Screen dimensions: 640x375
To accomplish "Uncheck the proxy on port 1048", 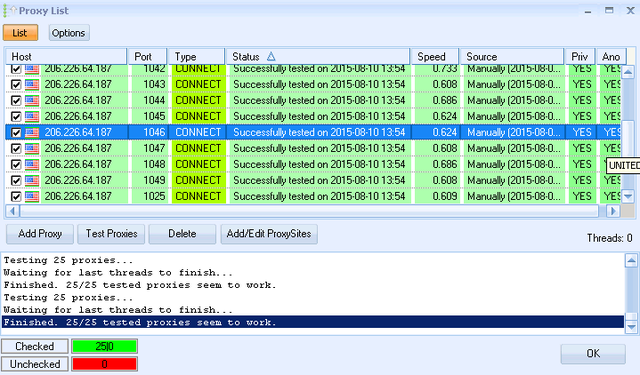I will (x=16, y=164).
